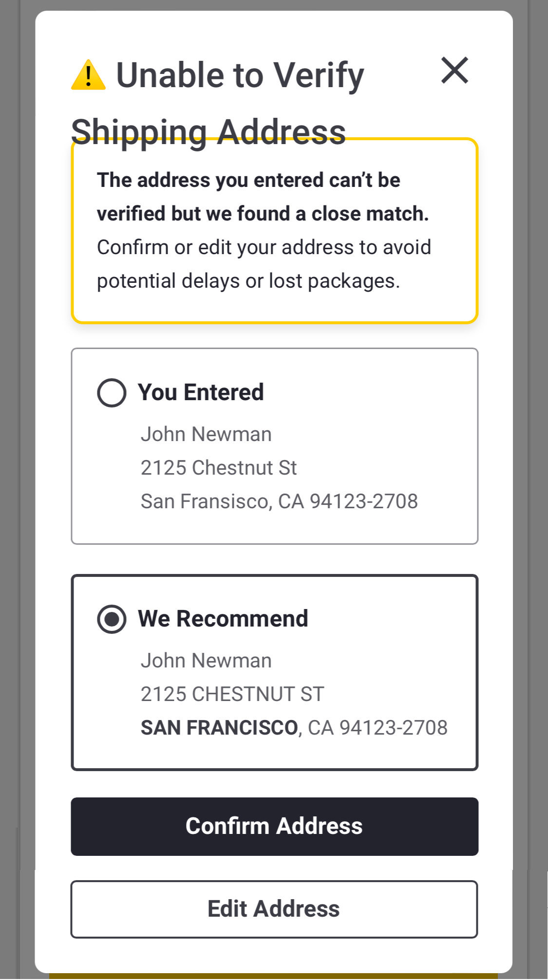Click CA 94123-2708 in the recommended address
548x980 pixels.
click(x=378, y=728)
